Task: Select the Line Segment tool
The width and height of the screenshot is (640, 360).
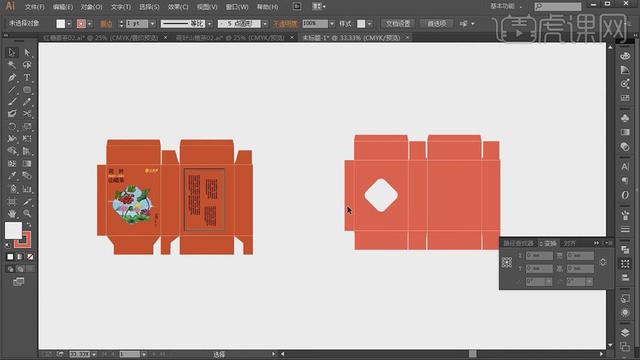Action: 11,89
